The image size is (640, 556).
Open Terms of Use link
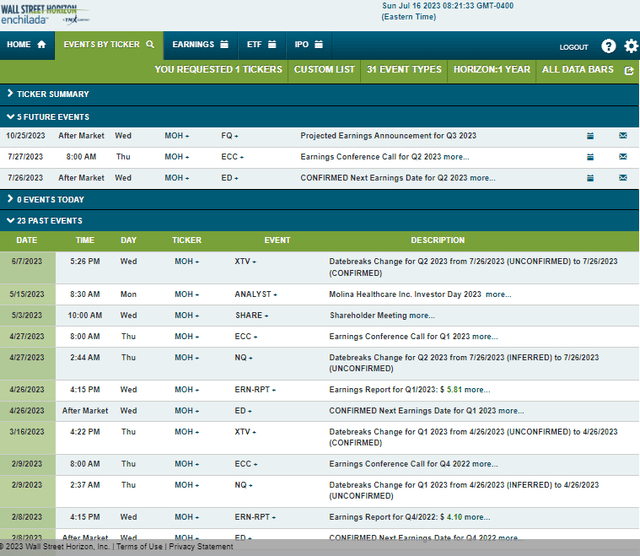tap(139, 547)
